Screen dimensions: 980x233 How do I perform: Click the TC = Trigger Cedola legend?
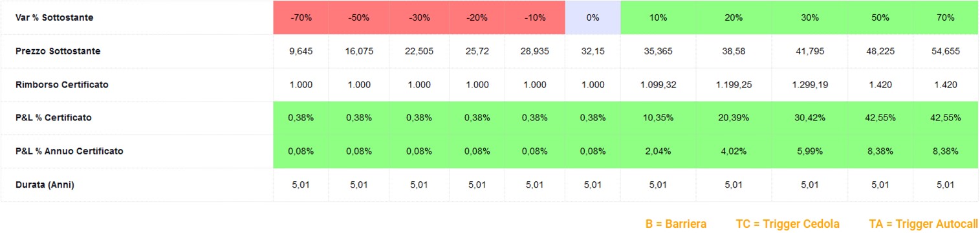[788, 224]
